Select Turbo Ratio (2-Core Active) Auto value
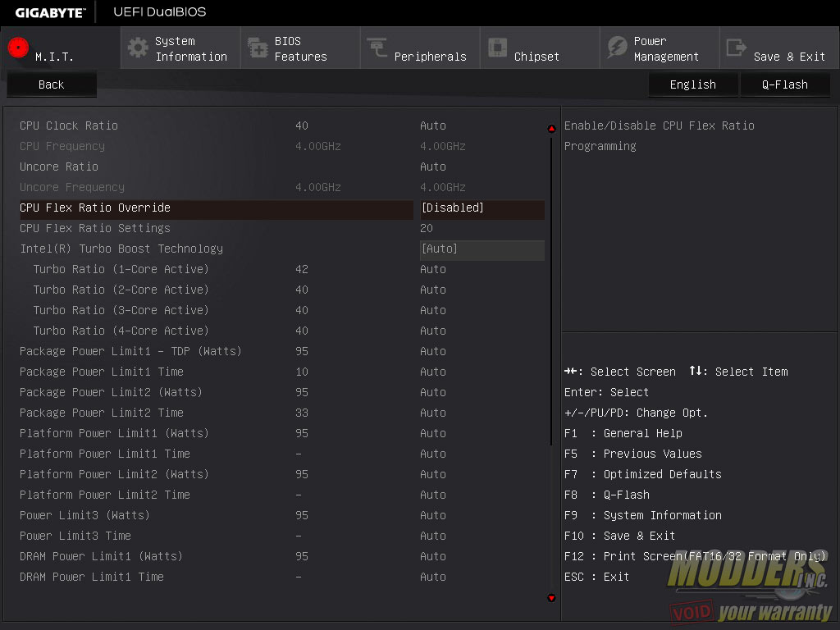Screen dimensions: 840x630 click(x=433, y=290)
